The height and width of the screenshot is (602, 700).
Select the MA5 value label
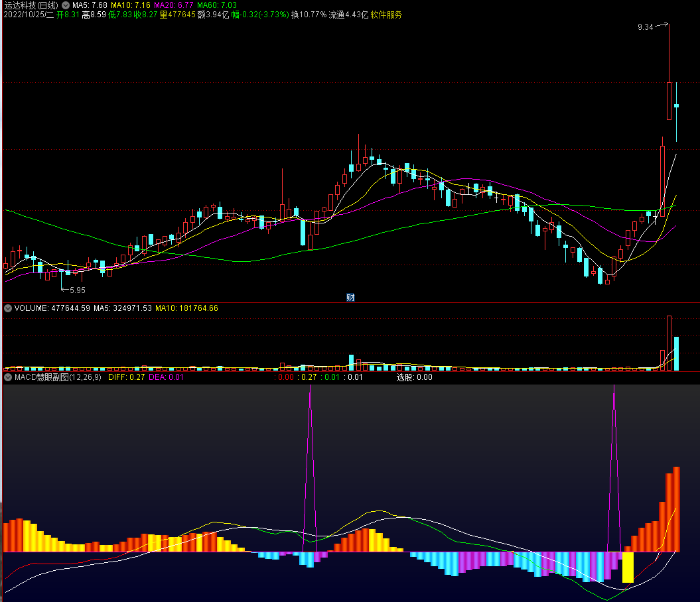[x=90, y=5]
